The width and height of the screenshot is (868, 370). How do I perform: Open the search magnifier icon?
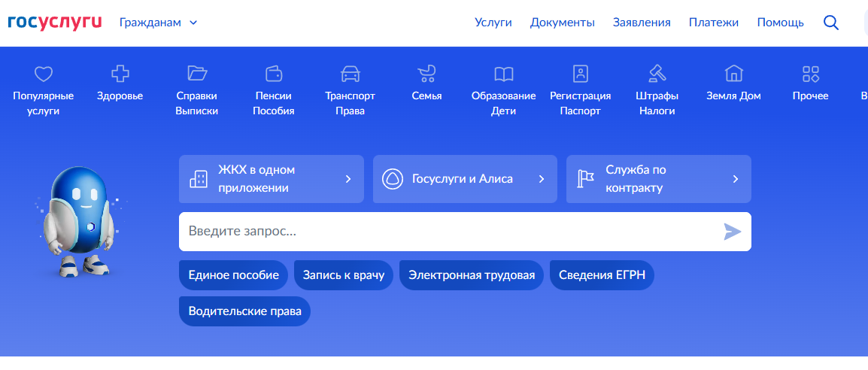[x=831, y=23]
